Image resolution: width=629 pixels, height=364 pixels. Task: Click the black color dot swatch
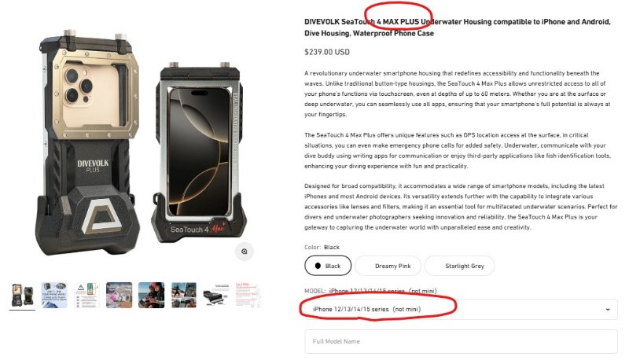click(318, 266)
